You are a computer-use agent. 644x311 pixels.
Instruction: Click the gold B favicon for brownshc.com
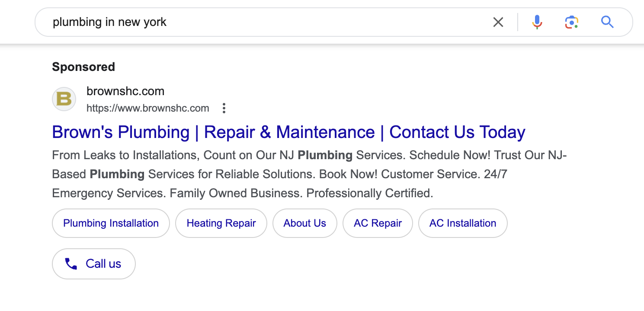click(x=64, y=99)
